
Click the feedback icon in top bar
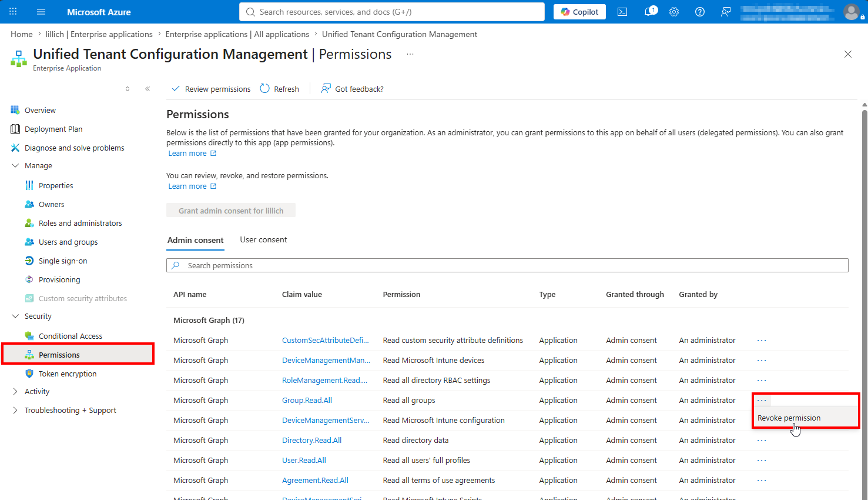pos(726,12)
